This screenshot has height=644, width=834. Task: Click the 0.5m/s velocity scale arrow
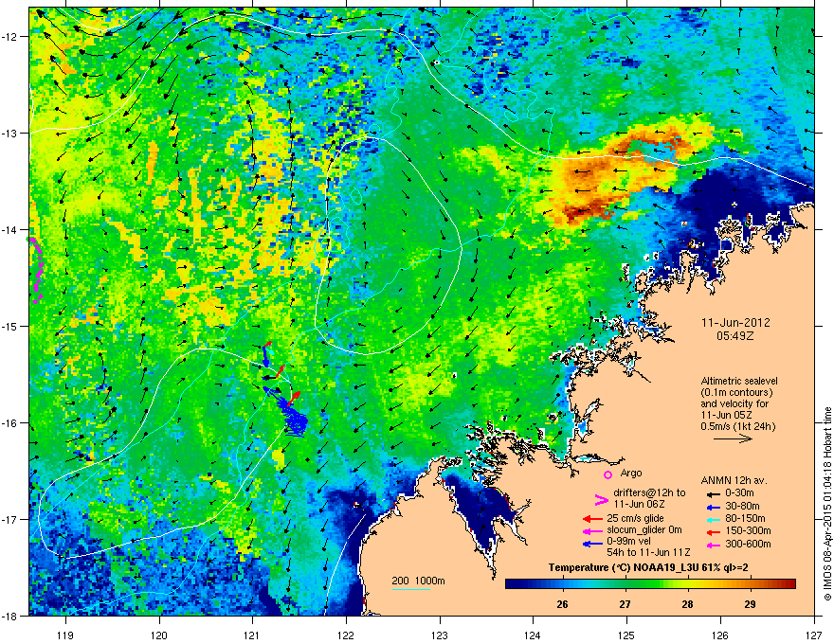pyautogui.click(x=733, y=438)
